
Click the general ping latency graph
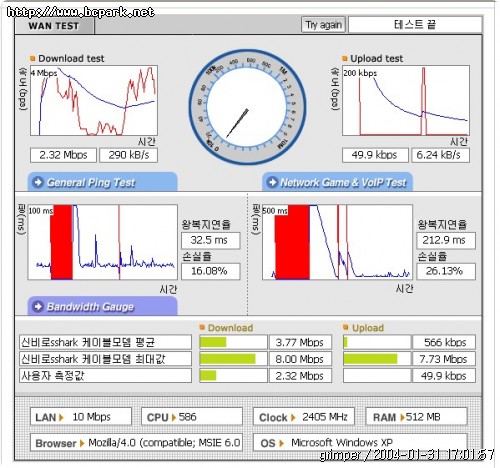click(103, 242)
